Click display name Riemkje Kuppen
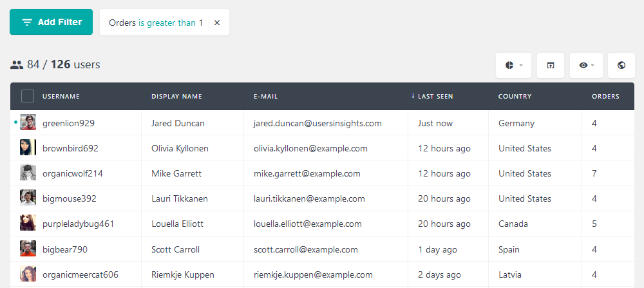Viewport: 644px width, 288px height. [183, 275]
